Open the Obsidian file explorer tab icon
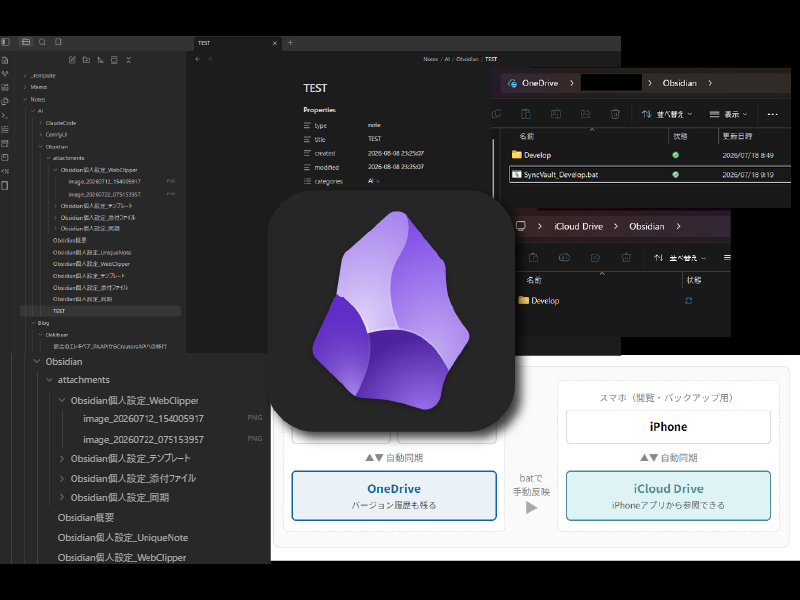Viewport: 800px width, 600px height. pyautogui.click(x=26, y=42)
